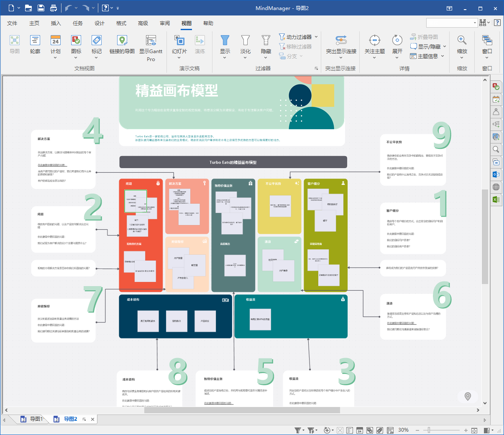Click the 淡化 fade filter icon
The width and height of the screenshot is (504, 435).
click(246, 40)
